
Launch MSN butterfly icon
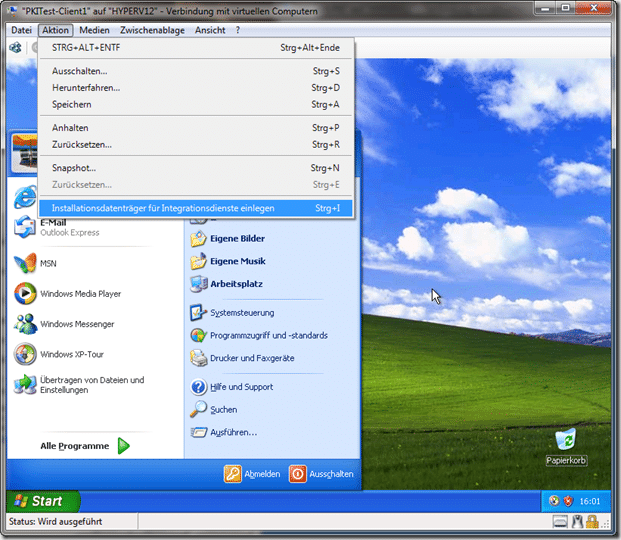(25, 263)
